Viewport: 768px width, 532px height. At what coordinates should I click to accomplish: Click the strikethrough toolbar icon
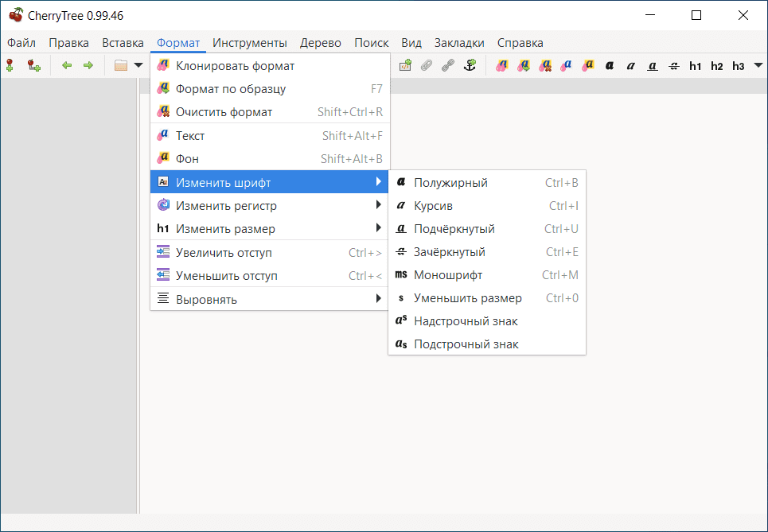(x=674, y=65)
